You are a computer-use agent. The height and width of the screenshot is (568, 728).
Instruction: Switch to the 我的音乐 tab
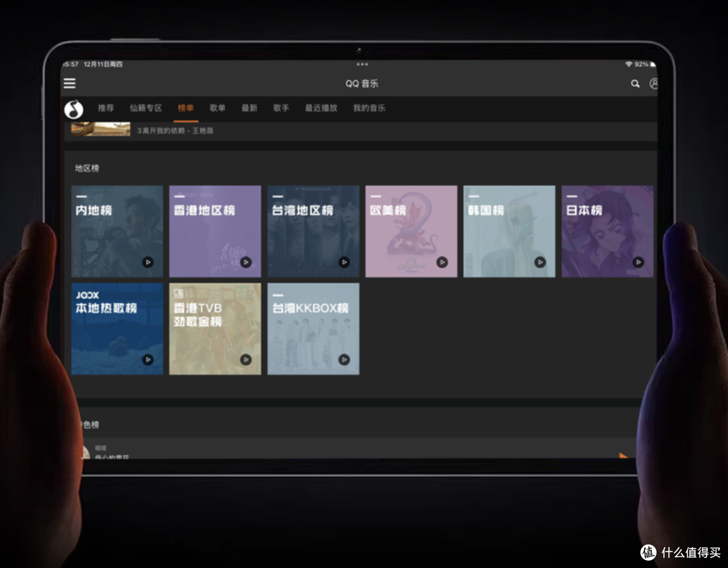[369, 108]
